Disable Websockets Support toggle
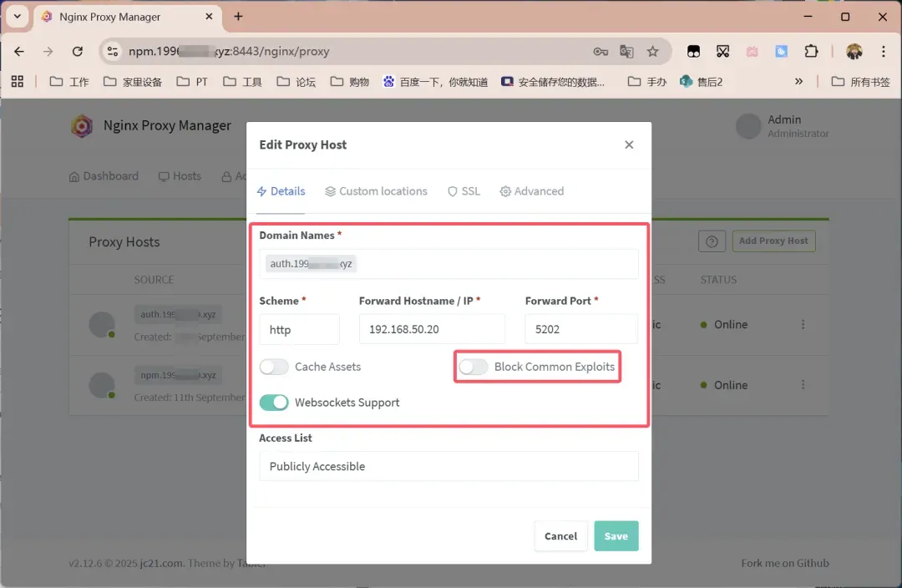This screenshot has width=902, height=588. click(x=274, y=403)
